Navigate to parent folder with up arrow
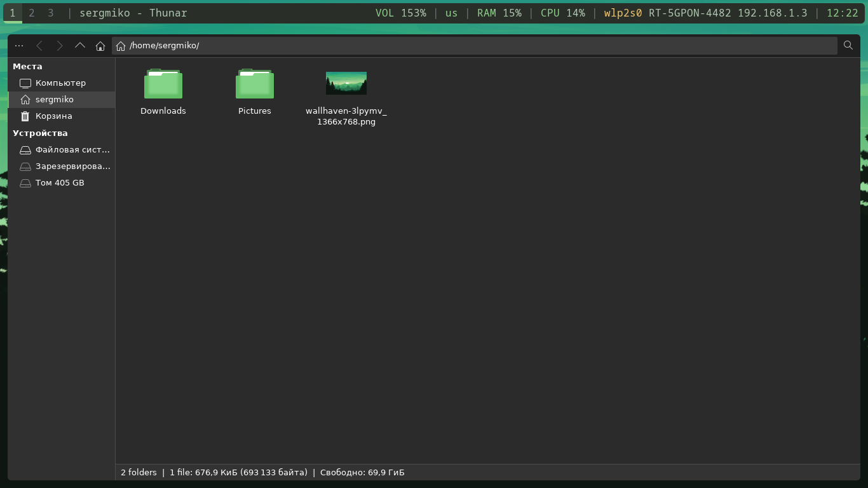Viewport: 868px width, 488px height. point(80,46)
